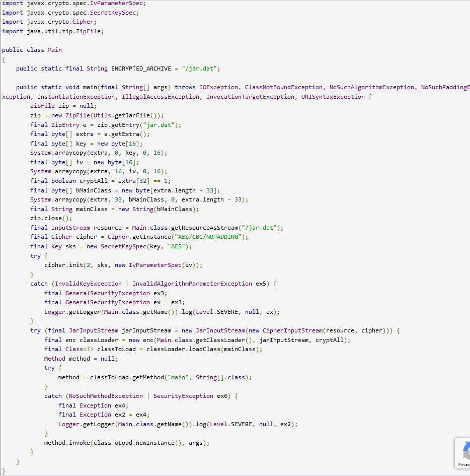Click the catch (InvalidKeyException ...) line
This screenshot has width=470, height=476.
tap(153, 284)
